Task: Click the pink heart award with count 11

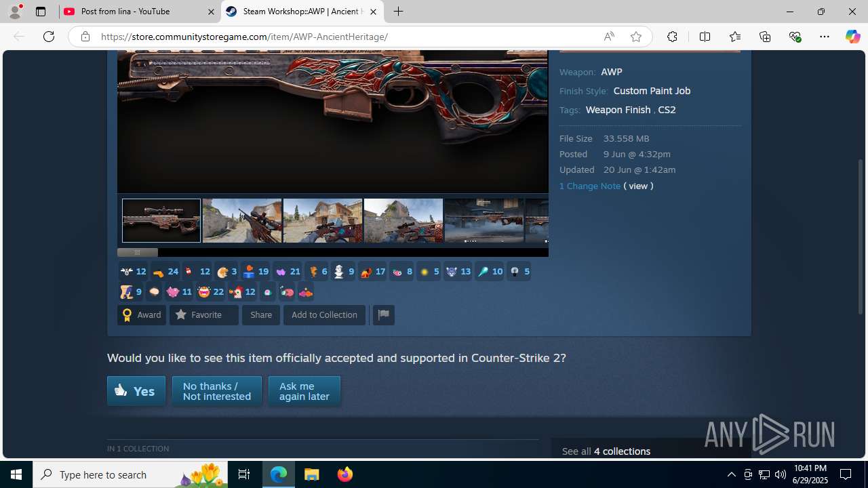Action: pos(179,292)
